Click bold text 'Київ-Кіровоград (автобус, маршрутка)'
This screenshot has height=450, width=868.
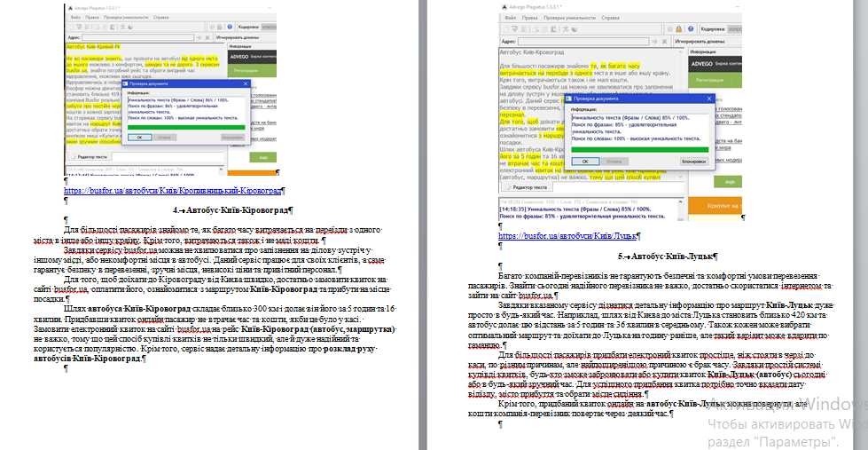pyautogui.click(x=317, y=328)
